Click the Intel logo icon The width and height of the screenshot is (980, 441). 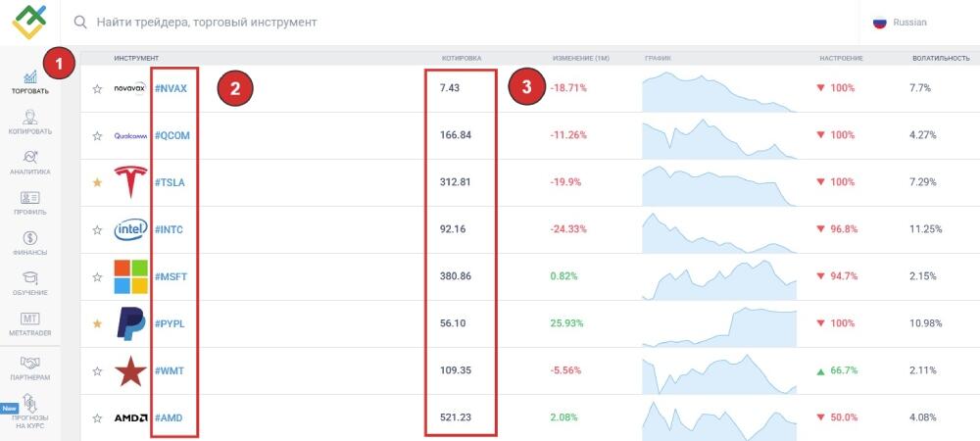click(130, 230)
